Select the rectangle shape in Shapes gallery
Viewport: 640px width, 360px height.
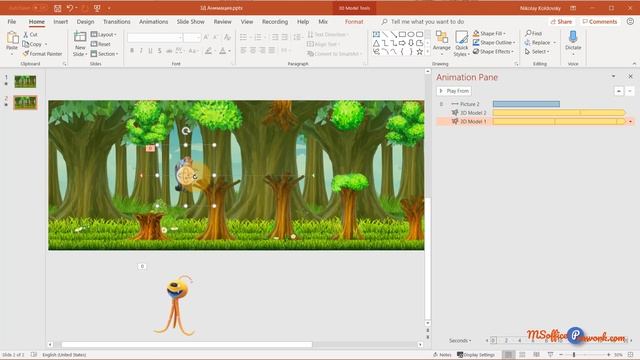402,35
